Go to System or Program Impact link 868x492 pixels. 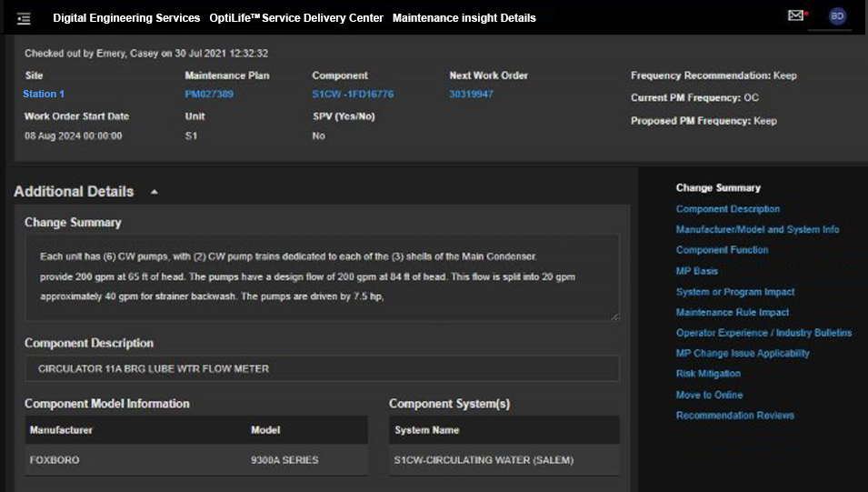pyautogui.click(x=735, y=291)
